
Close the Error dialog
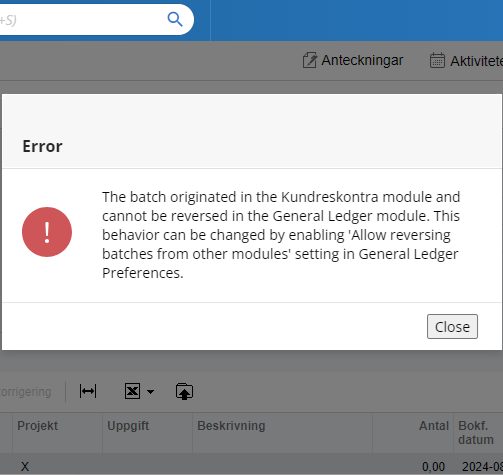[x=452, y=327]
